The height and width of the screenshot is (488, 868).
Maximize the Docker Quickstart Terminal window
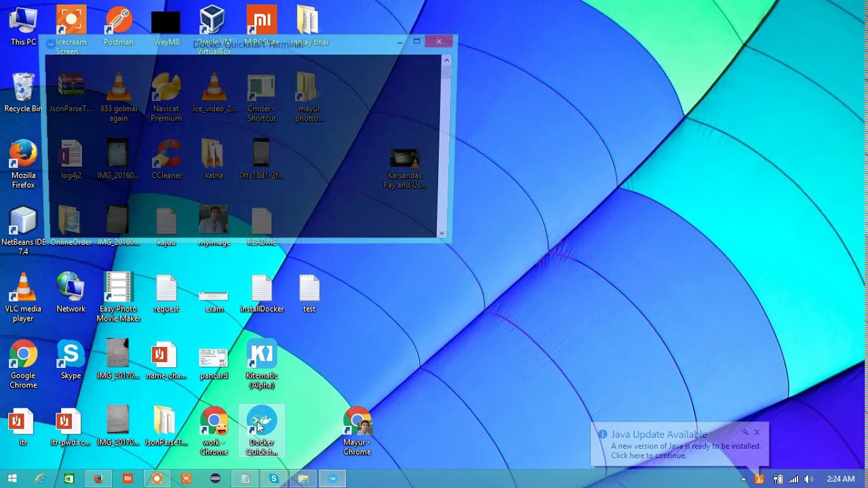pos(417,41)
